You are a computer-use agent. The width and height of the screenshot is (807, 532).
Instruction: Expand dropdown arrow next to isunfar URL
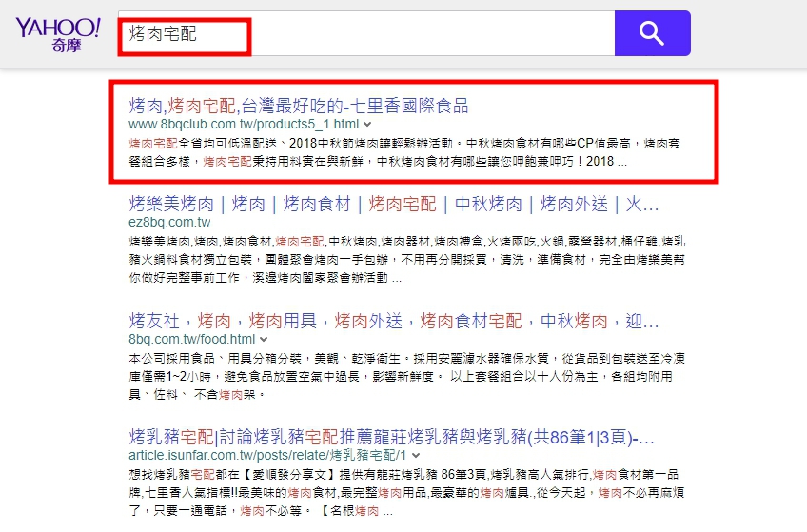[x=416, y=456]
